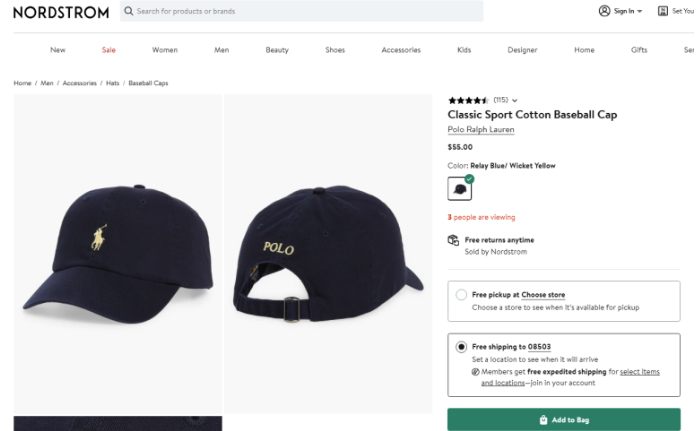699x431 pixels.
Task: Click the search magnifier icon
Action: [x=129, y=11]
